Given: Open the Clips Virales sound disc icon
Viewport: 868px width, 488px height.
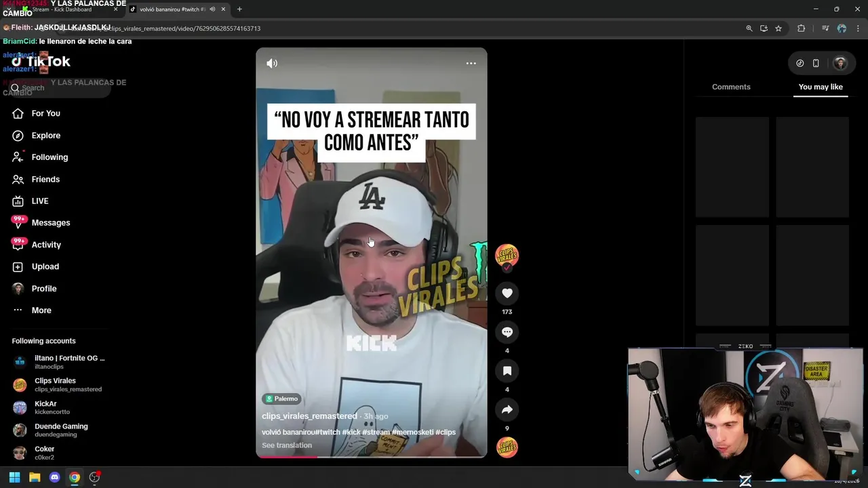Looking at the screenshot, I should click(507, 447).
